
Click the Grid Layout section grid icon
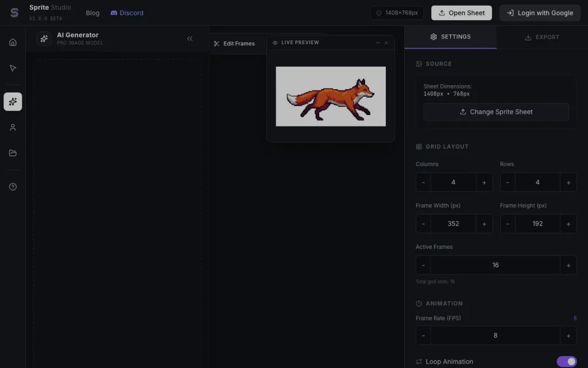pyautogui.click(x=419, y=147)
